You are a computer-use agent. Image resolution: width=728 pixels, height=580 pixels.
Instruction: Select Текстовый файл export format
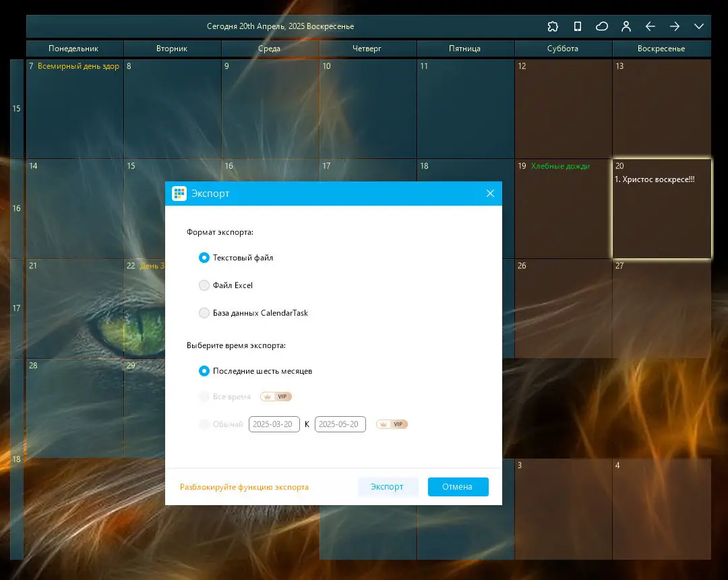[x=235, y=258]
